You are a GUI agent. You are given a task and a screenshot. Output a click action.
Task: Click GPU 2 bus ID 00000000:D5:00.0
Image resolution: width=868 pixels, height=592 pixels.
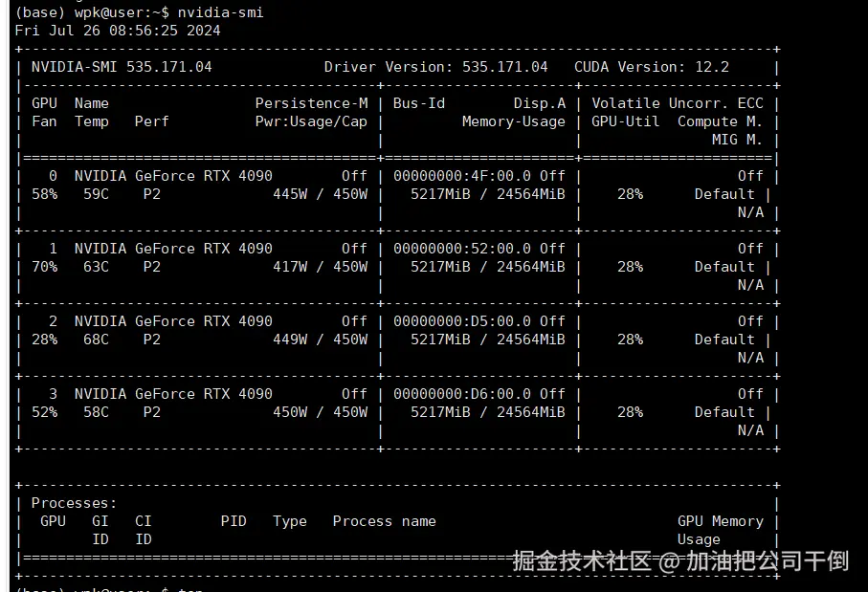463,321
